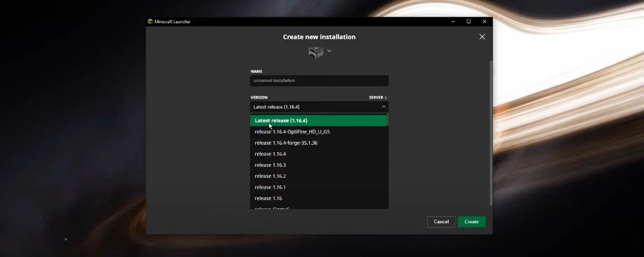644x257 pixels.
Task: Open the installation icon chooser chevron
Action: 329,51
